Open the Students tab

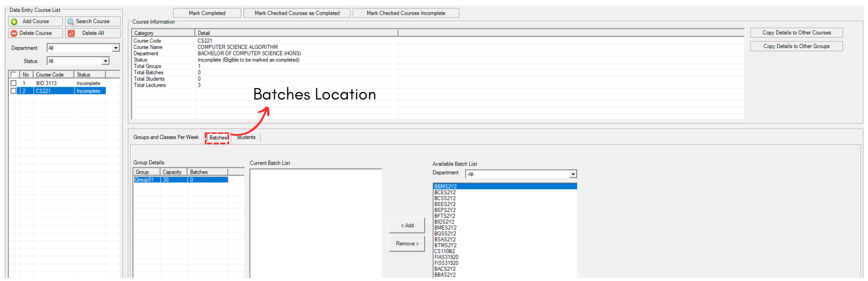(x=246, y=137)
